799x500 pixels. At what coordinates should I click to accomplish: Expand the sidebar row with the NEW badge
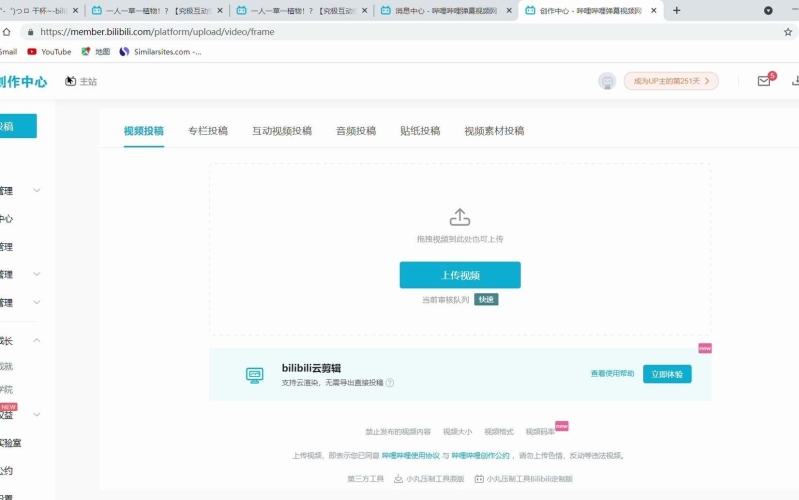click(x=37, y=414)
